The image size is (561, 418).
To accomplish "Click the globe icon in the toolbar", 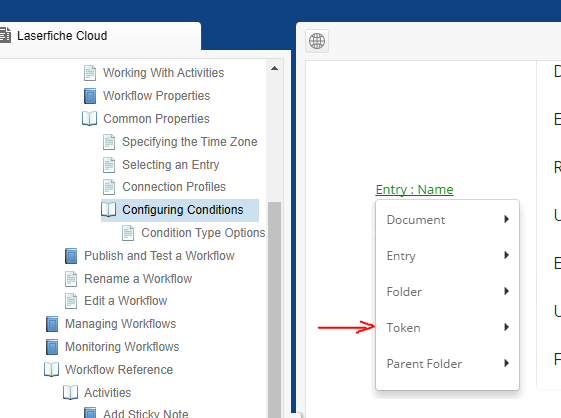I will pos(317,41).
